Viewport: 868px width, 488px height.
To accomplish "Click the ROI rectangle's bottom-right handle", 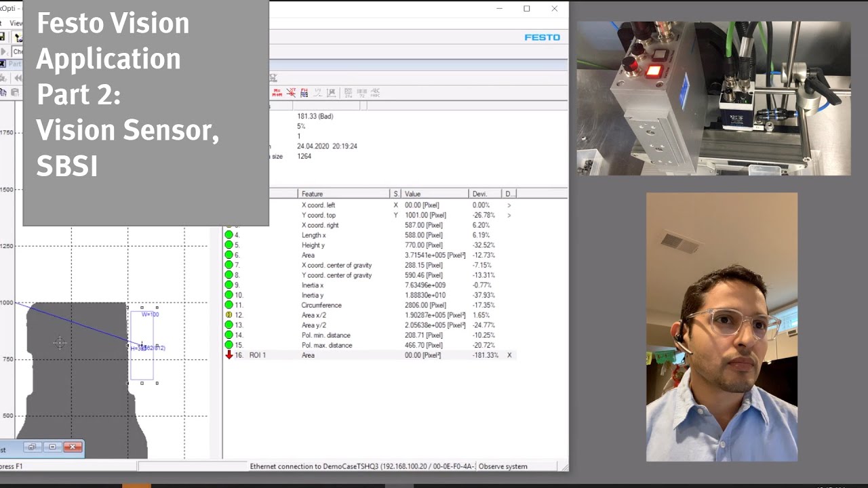I will pos(157,383).
